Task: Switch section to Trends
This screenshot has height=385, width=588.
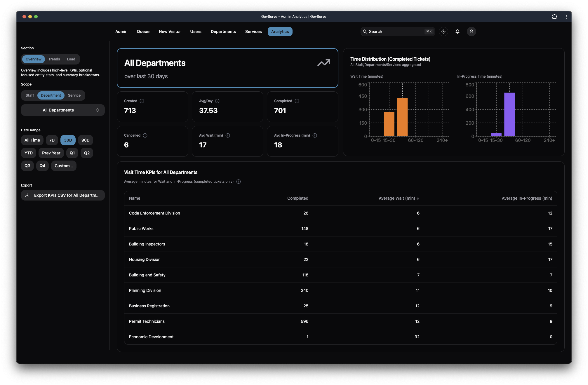Action: 54,59
